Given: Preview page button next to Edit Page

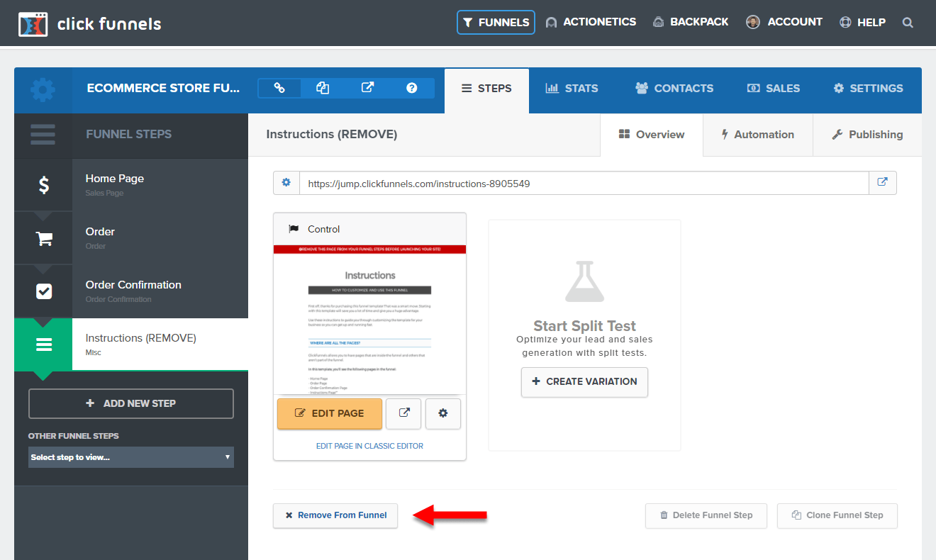Looking at the screenshot, I should coord(404,413).
